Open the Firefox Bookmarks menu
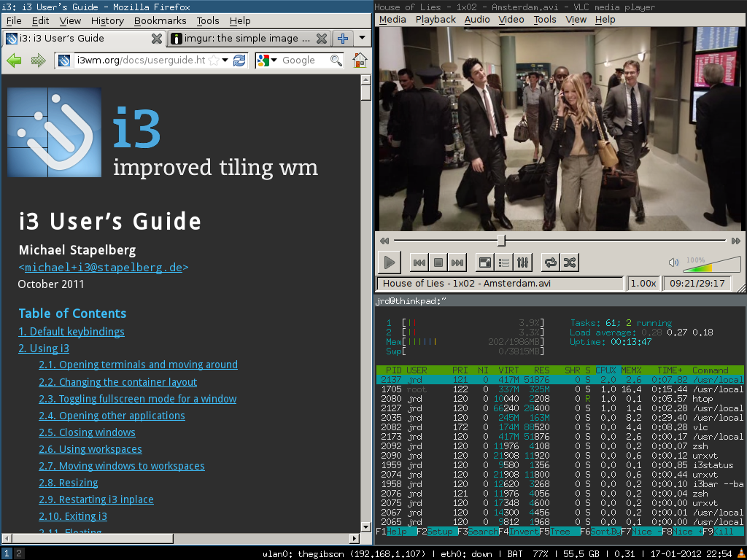Screen dimensions: 747x560 [x=160, y=21]
